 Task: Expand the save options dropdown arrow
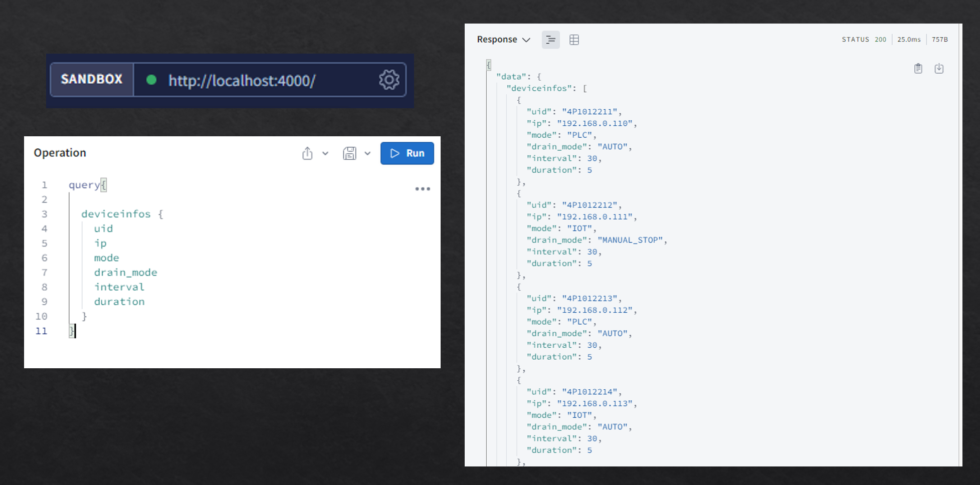tap(367, 153)
